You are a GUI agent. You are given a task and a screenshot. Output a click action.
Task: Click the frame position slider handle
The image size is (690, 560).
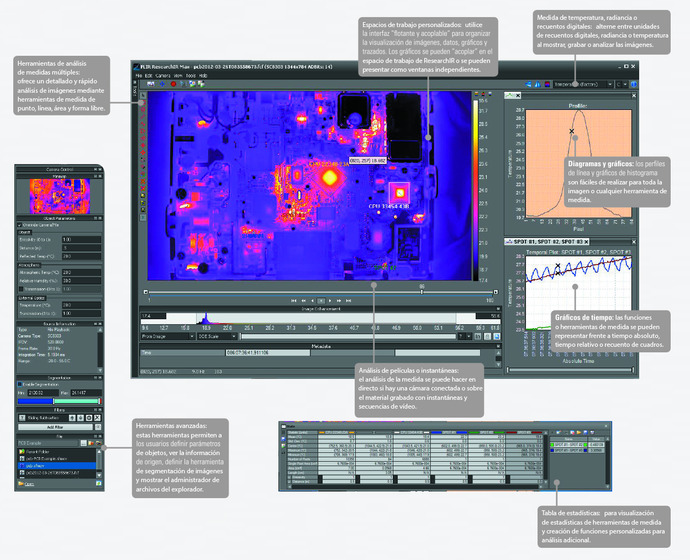point(422,292)
